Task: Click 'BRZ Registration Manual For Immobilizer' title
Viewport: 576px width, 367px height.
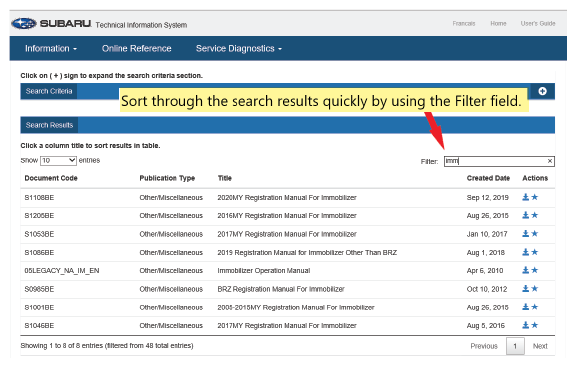Action: click(x=281, y=289)
